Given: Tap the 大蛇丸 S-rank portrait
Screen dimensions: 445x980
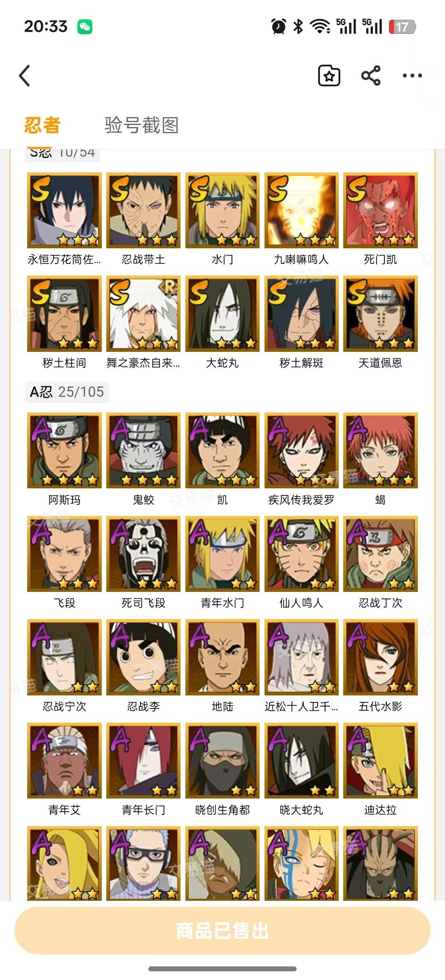Looking at the screenshot, I should pos(222,314).
